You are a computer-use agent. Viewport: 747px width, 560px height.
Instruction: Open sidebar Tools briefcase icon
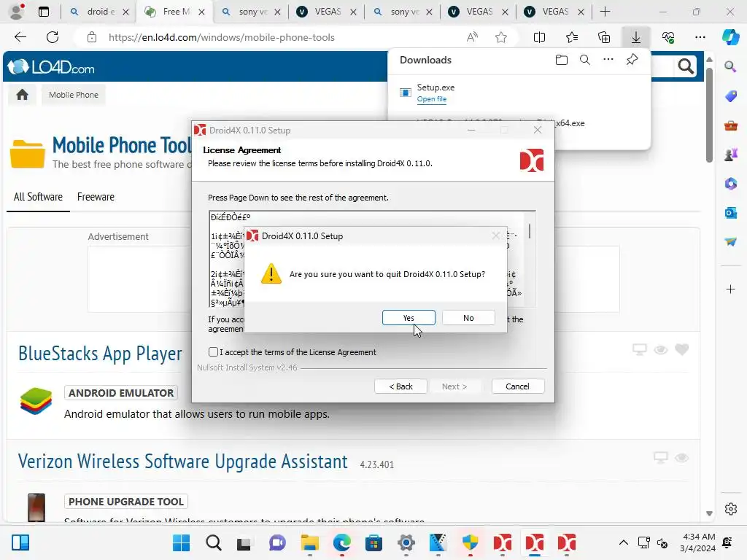coord(730,125)
